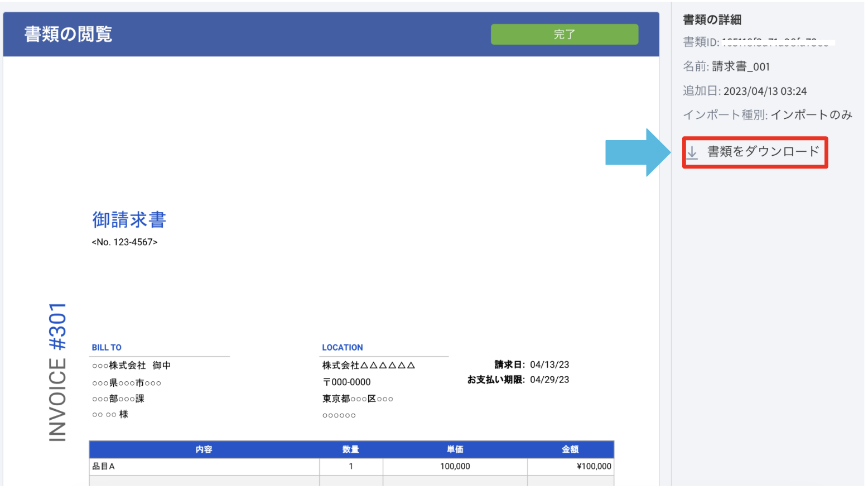Click the download arrow icon
Image resolution: width=868 pixels, height=489 pixels.
tap(692, 152)
